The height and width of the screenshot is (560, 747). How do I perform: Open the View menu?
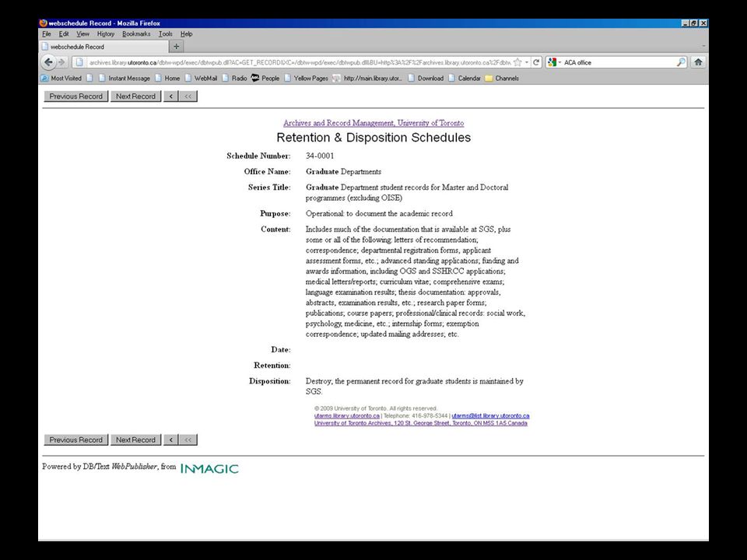83,33
